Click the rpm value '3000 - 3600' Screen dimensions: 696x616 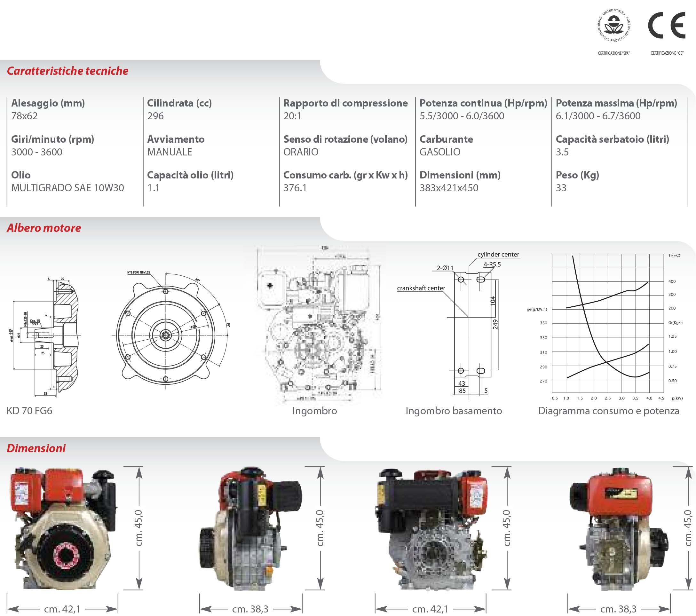coord(37,152)
